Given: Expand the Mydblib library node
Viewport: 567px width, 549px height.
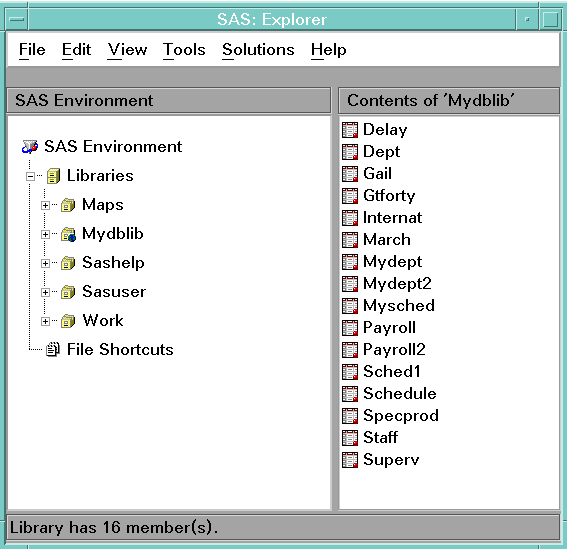Looking at the screenshot, I should click(x=45, y=234).
